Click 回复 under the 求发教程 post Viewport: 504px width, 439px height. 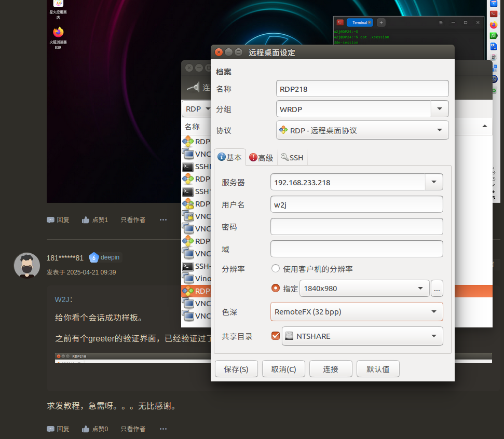coord(58,429)
